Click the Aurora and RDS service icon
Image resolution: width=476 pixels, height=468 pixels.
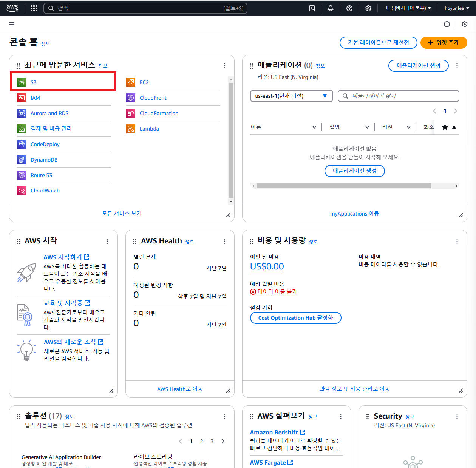pos(22,113)
